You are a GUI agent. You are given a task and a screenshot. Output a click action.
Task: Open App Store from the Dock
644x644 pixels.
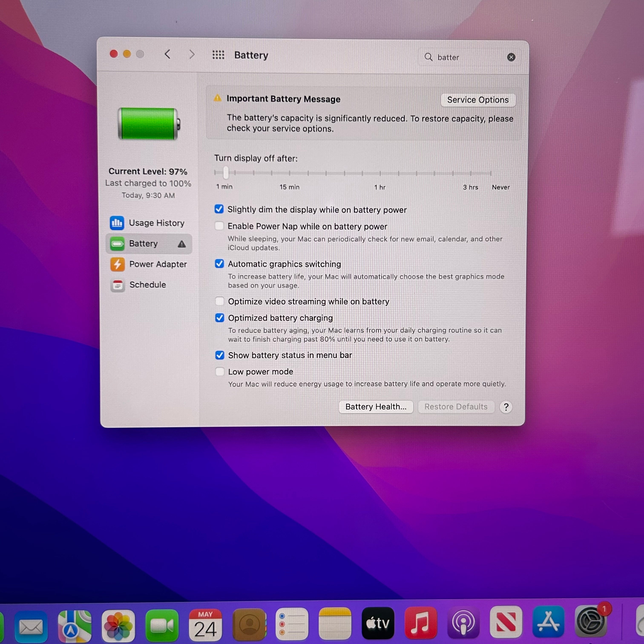548,621
